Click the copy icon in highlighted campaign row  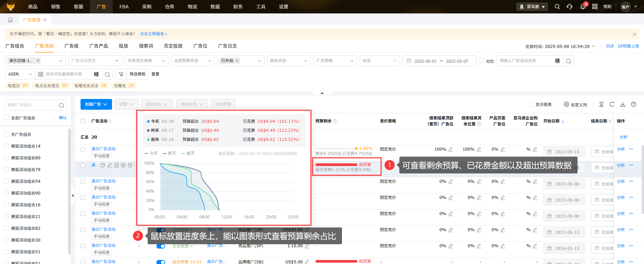[103, 165]
